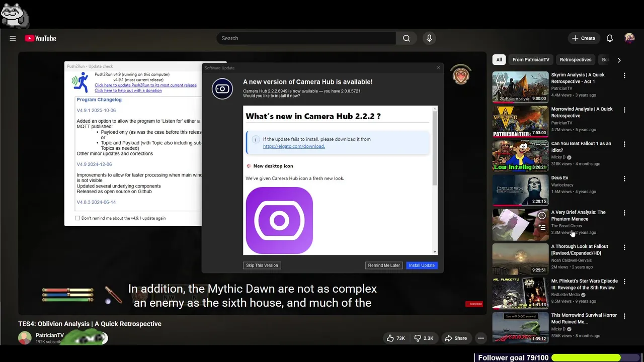This screenshot has width=644, height=362.
Task: Focus the YouTube search field
Action: point(306,38)
